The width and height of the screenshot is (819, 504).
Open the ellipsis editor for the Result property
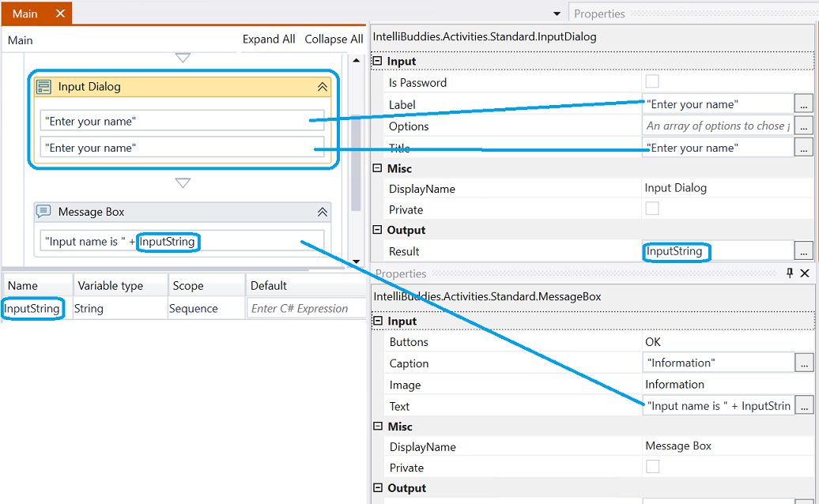(x=805, y=251)
